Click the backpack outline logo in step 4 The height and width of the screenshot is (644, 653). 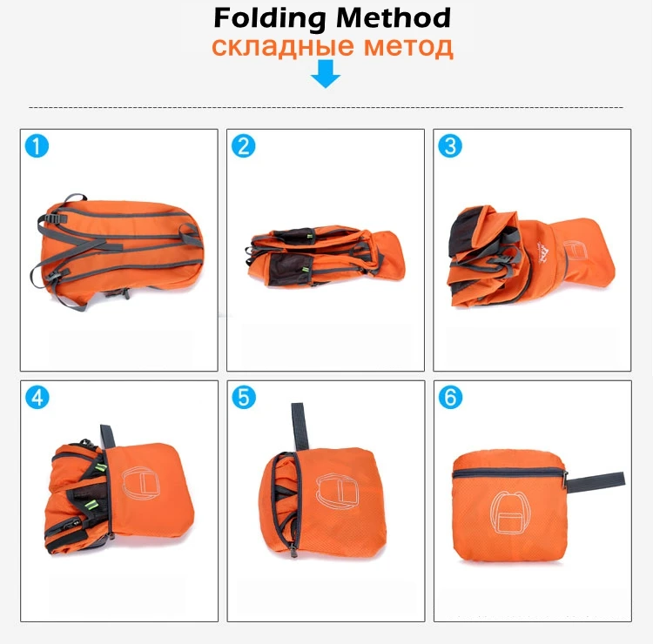[x=142, y=483]
